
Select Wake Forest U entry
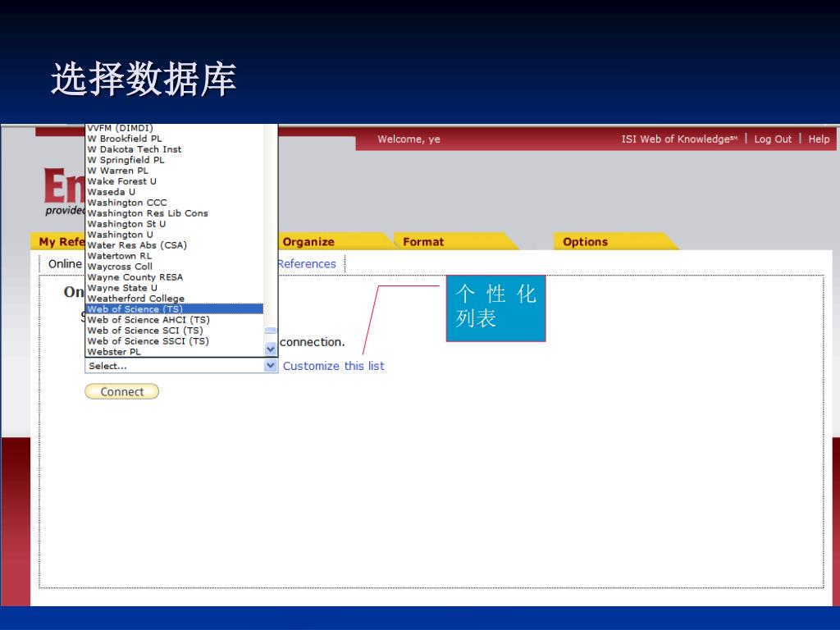tap(175, 181)
